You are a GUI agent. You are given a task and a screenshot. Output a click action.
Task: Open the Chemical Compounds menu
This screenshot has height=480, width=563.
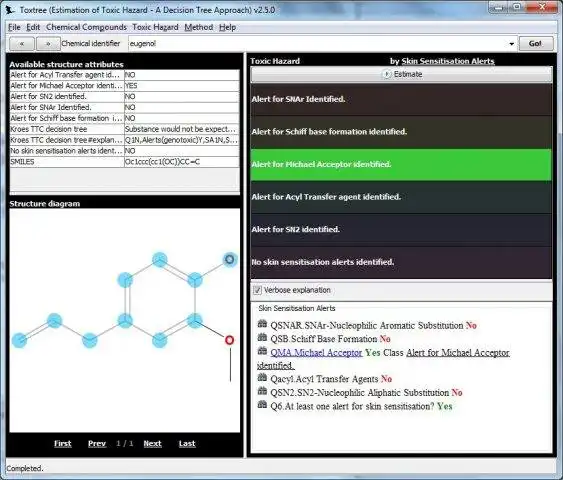pos(86,27)
